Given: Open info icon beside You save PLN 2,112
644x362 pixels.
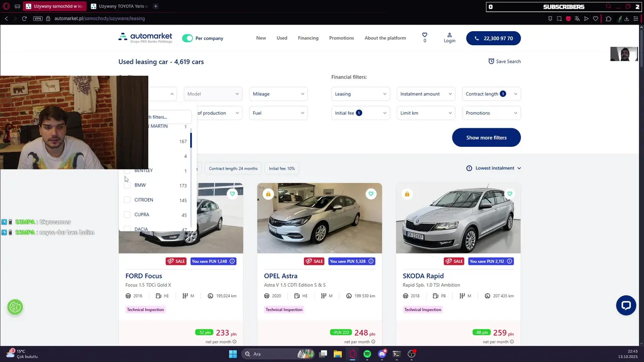Looking at the screenshot, I should (510, 261).
